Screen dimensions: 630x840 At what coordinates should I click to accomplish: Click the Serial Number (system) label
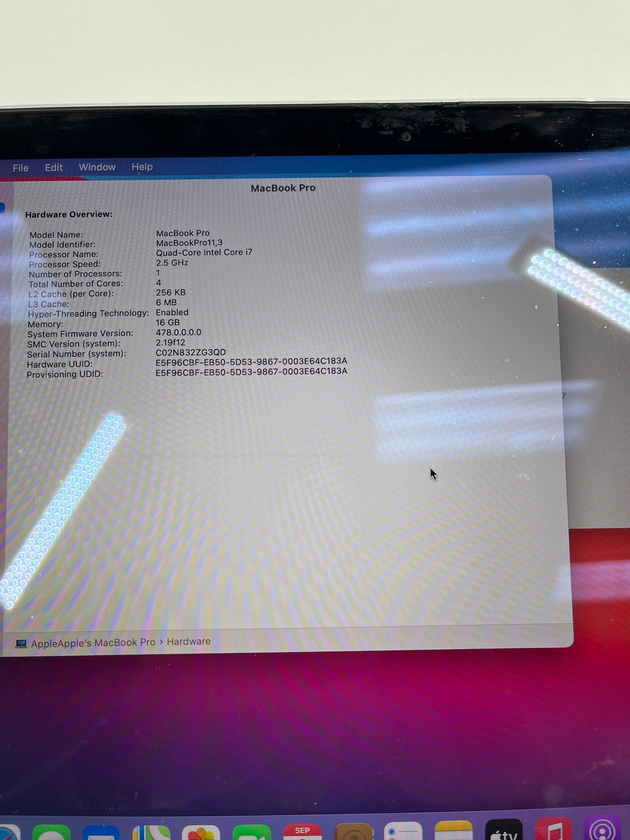(76, 354)
